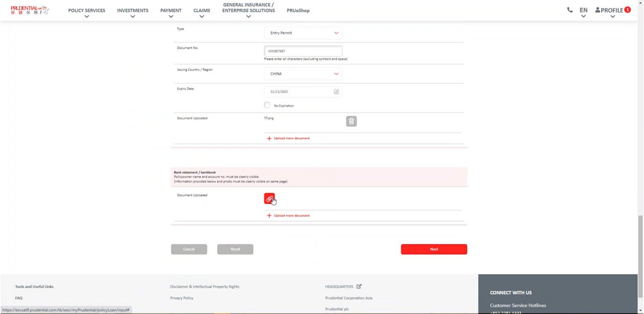
Task: Click the Prudential logo
Action: [29, 10]
